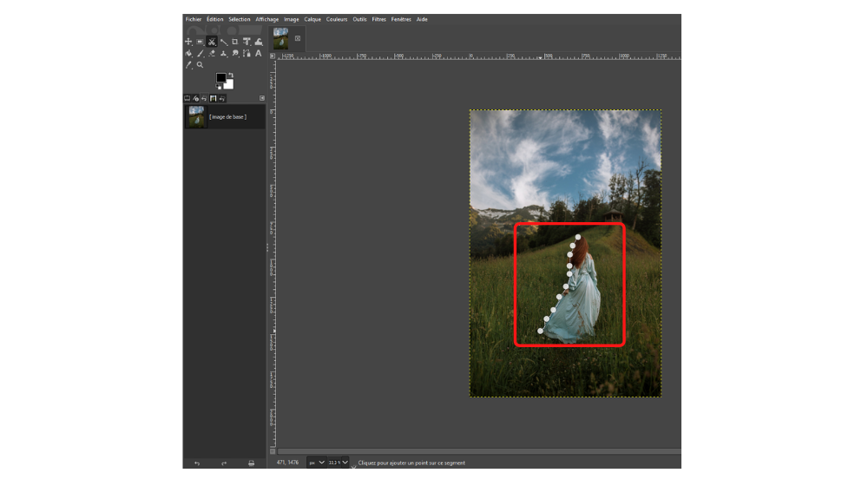Image resolution: width=868 pixels, height=486 pixels.
Task: Open the Device Status dock tab
Action: 195,98
